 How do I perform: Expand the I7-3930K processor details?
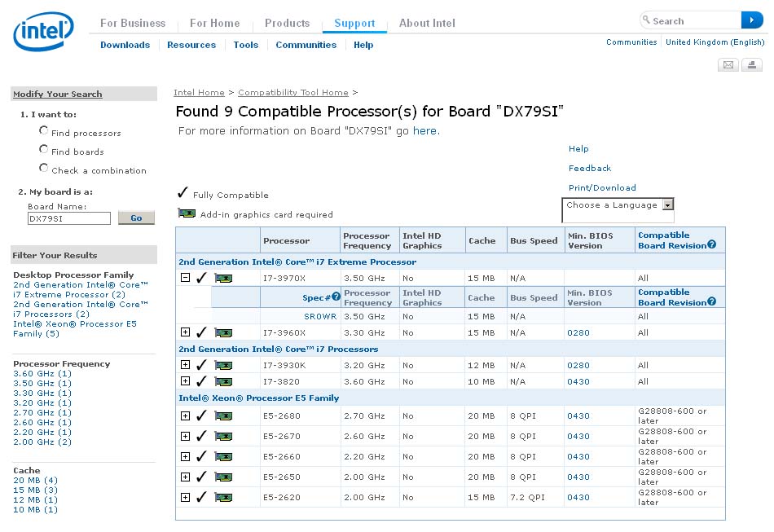point(185,365)
